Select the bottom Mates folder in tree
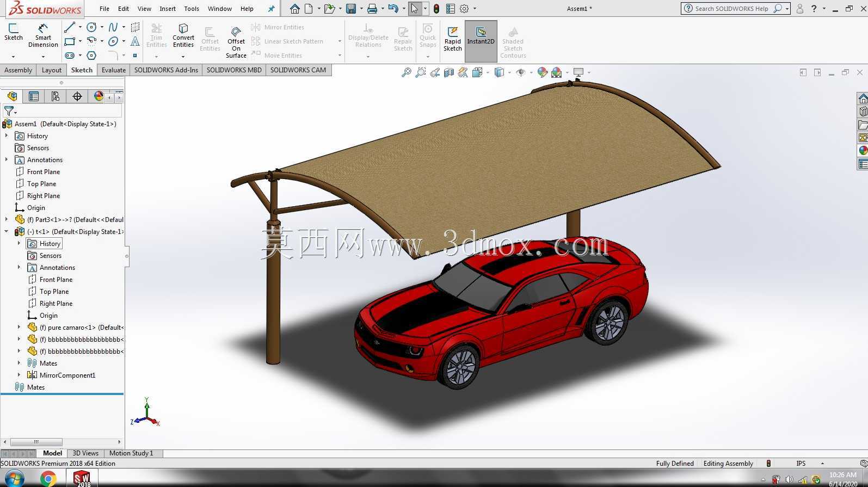 (x=36, y=387)
